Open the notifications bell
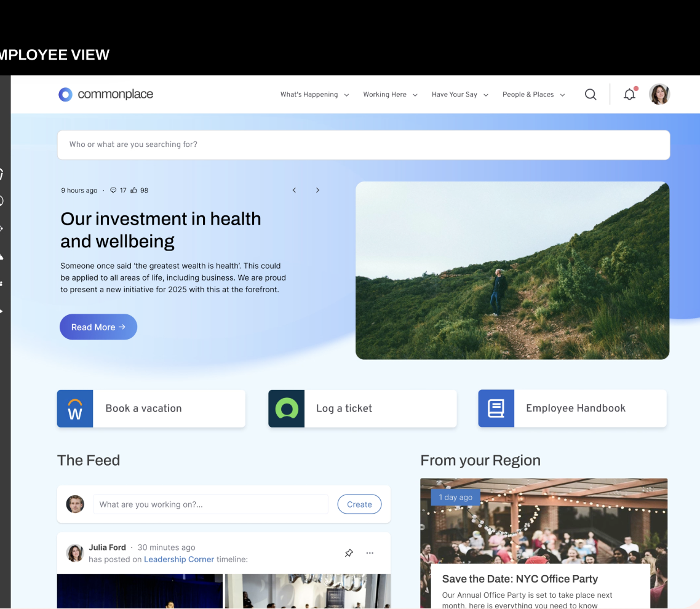700x609 pixels. 629,94
